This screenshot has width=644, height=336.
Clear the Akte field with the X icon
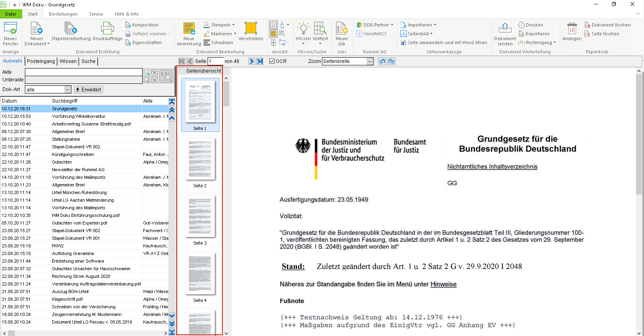point(155,73)
